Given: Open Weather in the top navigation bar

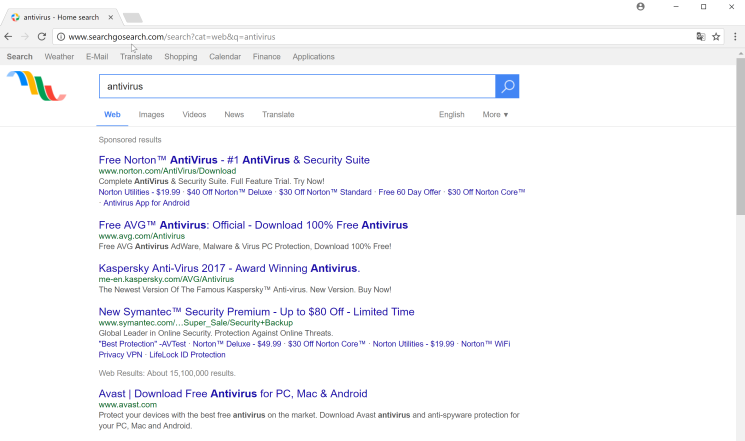Looking at the screenshot, I should [x=59, y=57].
